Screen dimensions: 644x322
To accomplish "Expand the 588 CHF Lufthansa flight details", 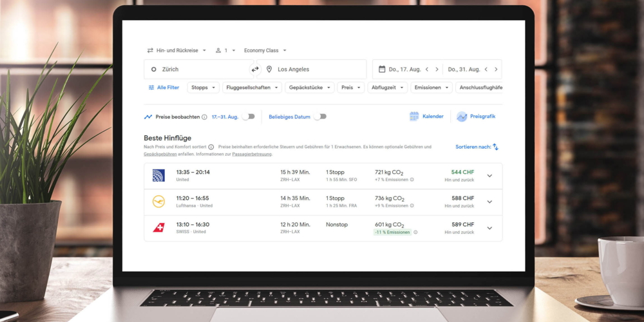I will tap(489, 202).
